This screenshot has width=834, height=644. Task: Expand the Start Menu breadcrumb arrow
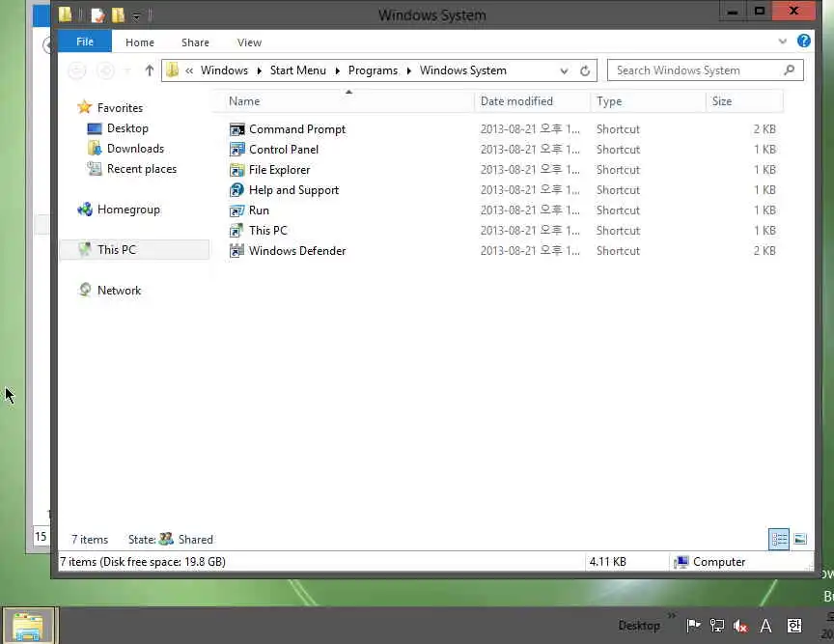coord(337,70)
